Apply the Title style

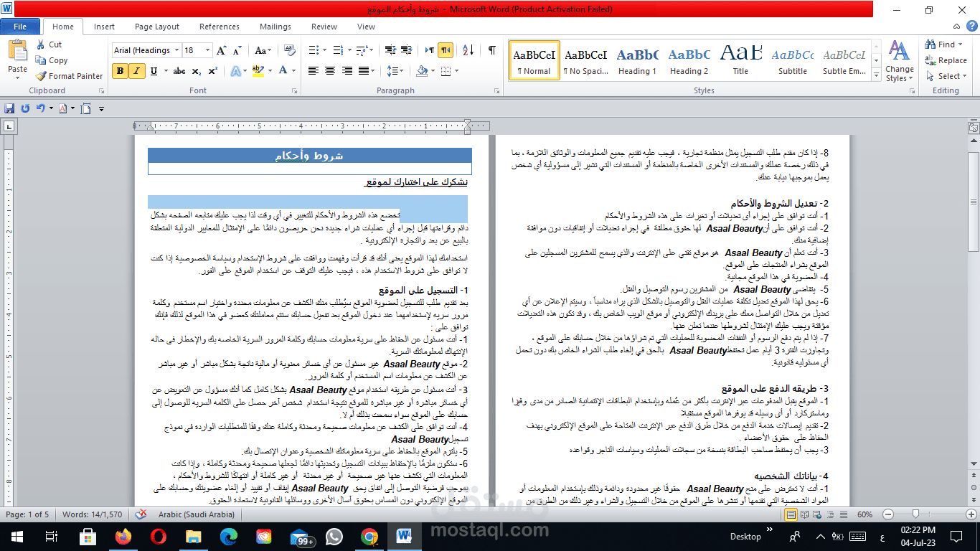[740, 60]
